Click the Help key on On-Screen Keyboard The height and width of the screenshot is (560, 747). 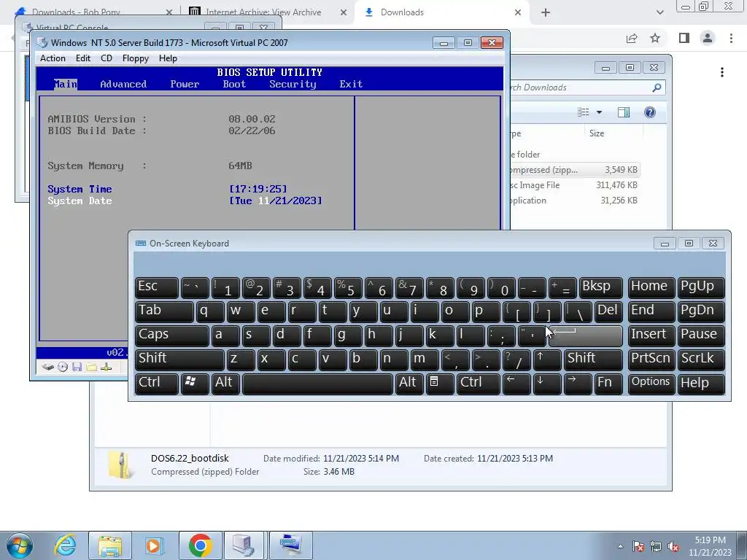pos(701,384)
